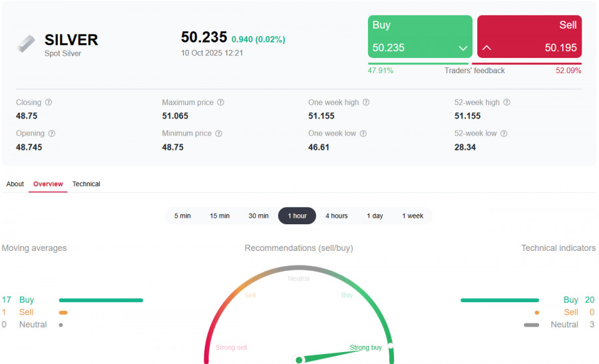This screenshot has width=599, height=364.
Task: Select the 5 min timeframe
Action: [x=182, y=216]
